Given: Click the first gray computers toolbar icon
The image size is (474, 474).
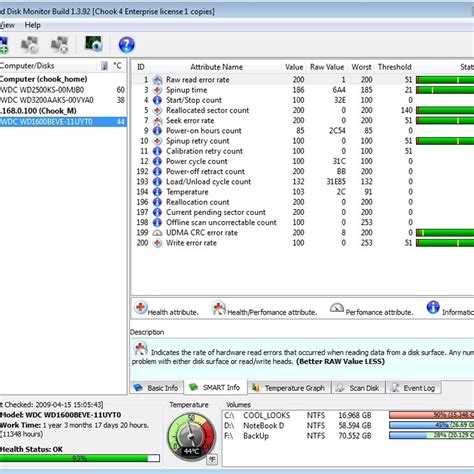Looking at the screenshot, I should click(30, 45).
